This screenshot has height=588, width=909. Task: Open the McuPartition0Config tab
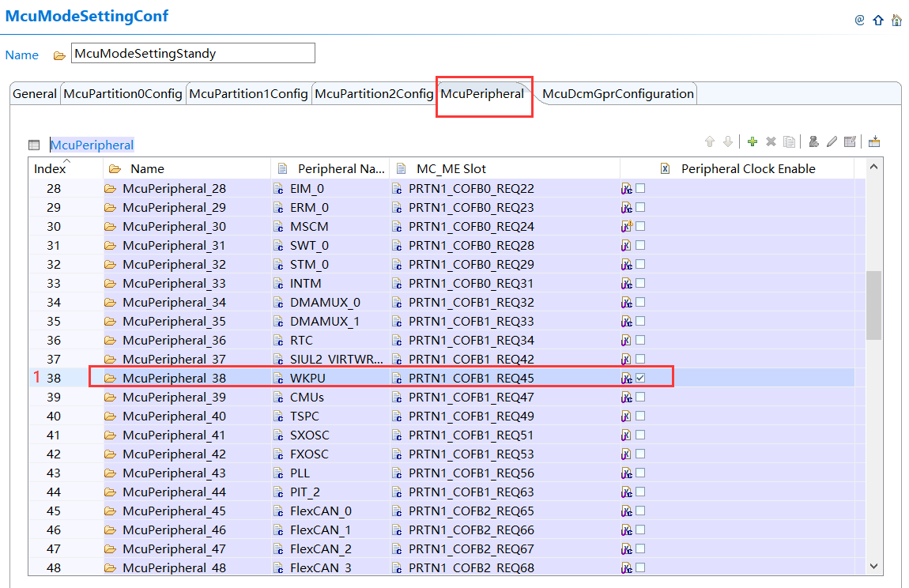click(x=123, y=94)
